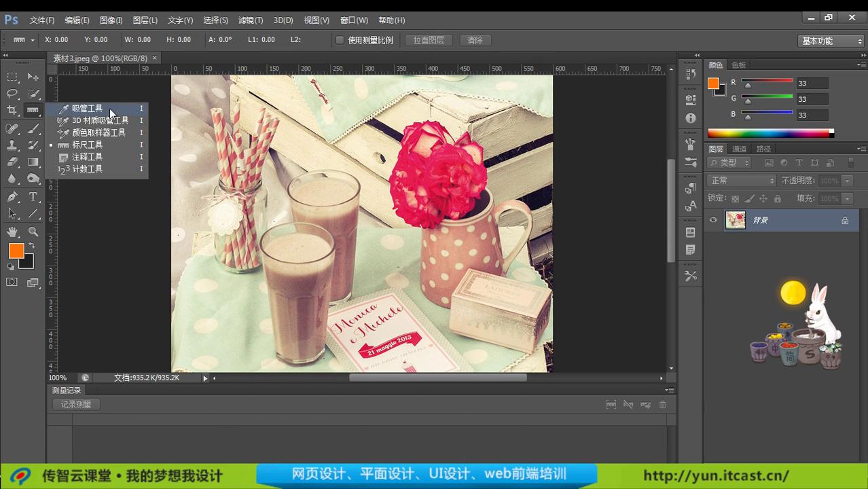Screen dimensions: 868x489
Task: Pick the Gradient tool
Action: coord(33,162)
